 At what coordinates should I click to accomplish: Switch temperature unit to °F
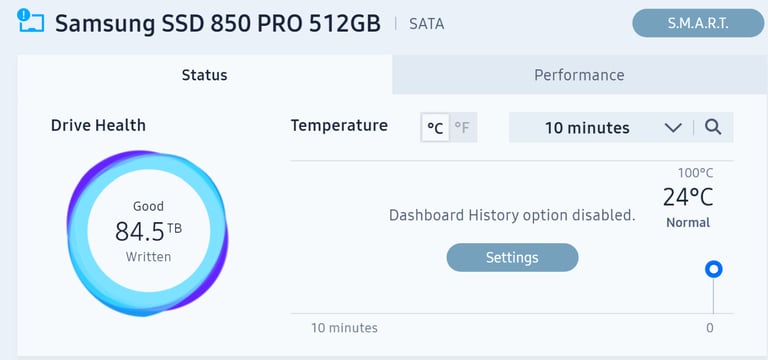(462, 128)
